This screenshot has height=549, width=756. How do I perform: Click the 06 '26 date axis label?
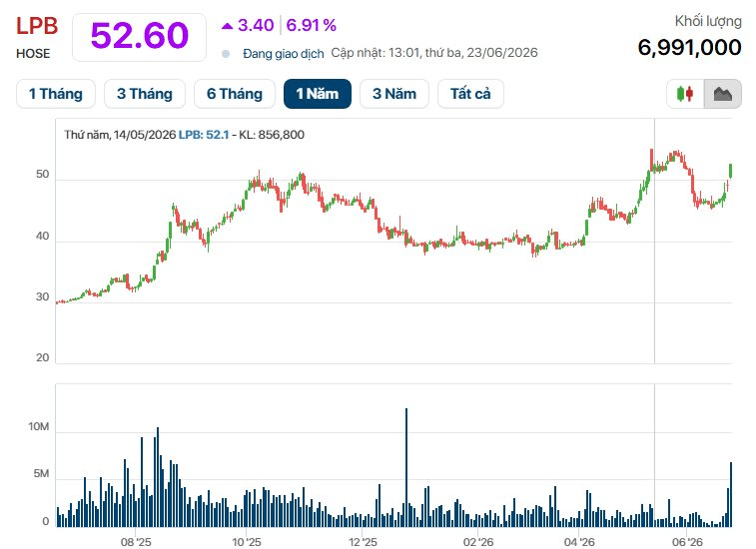(687, 542)
